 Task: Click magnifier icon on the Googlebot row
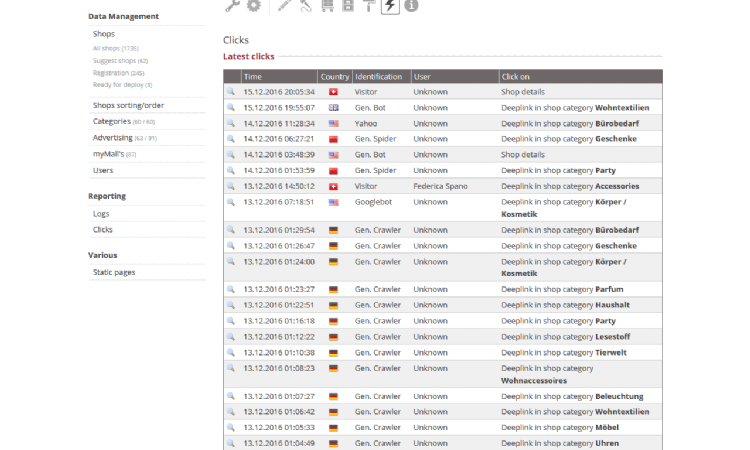click(231, 202)
